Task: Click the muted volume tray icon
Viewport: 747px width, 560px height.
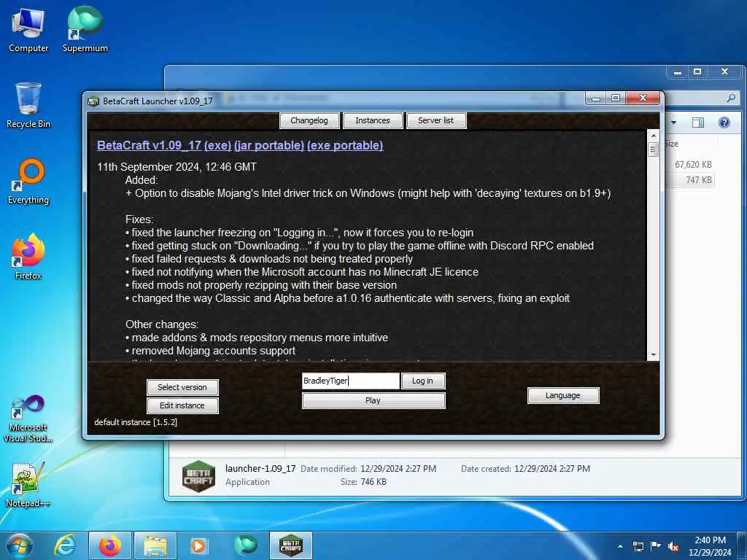Action: (673, 546)
